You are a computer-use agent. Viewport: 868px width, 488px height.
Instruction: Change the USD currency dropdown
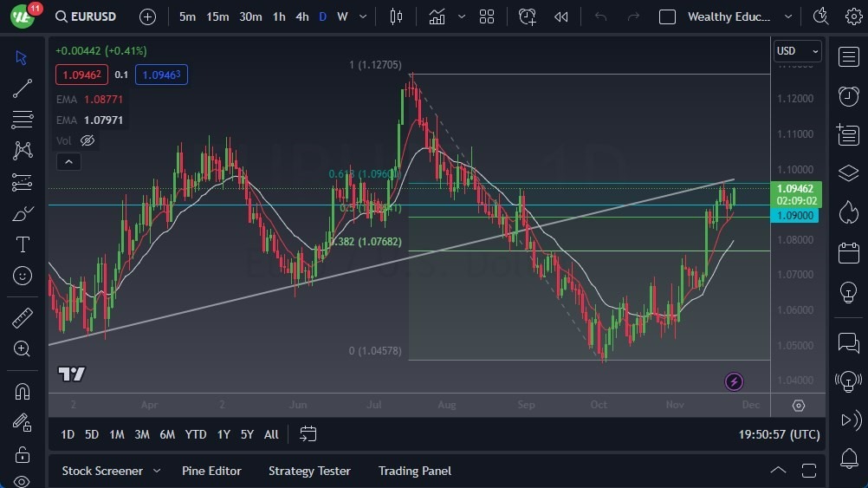pos(797,51)
